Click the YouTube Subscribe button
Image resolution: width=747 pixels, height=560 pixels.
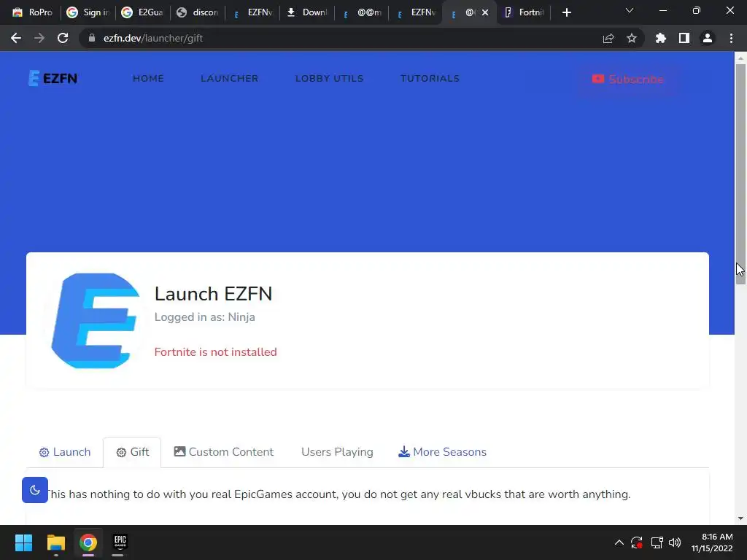pos(628,79)
